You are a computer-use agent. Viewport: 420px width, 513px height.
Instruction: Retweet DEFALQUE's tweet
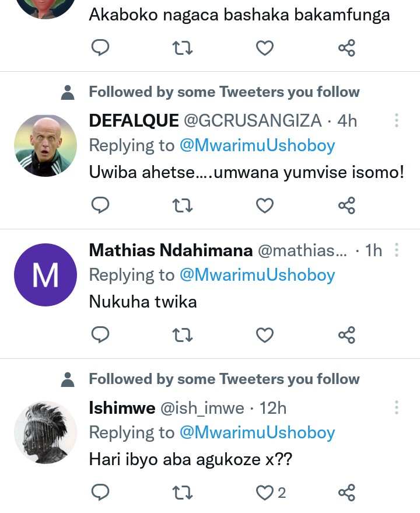[x=183, y=205]
